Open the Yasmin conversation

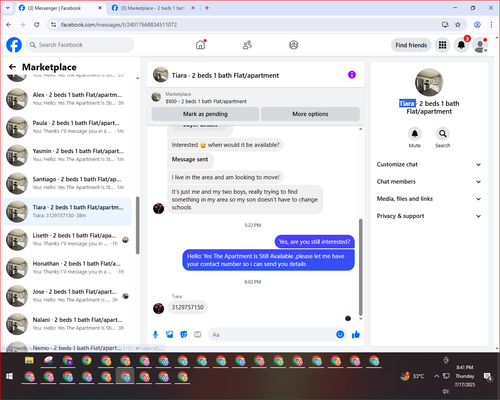pyautogui.click(x=68, y=155)
